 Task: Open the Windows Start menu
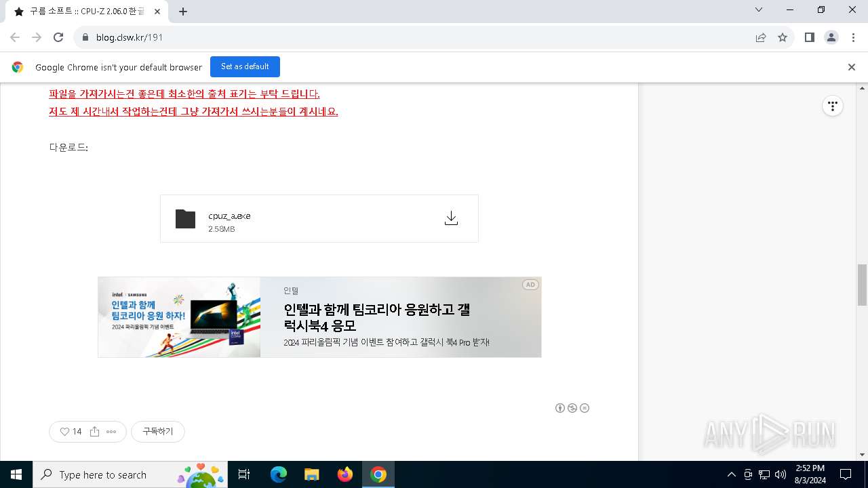[x=16, y=474]
